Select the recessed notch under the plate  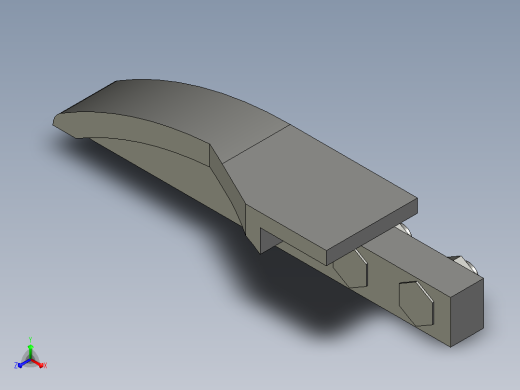pos(269,240)
